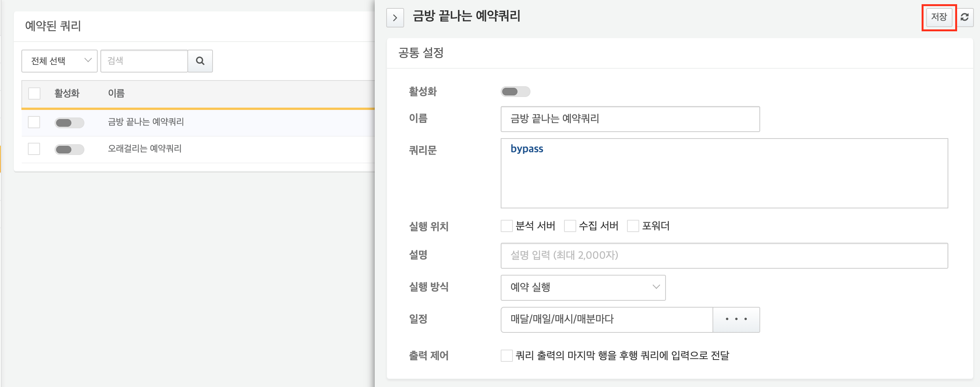
Task: Collapse the detail panel with arrow button
Action: (395, 18)
